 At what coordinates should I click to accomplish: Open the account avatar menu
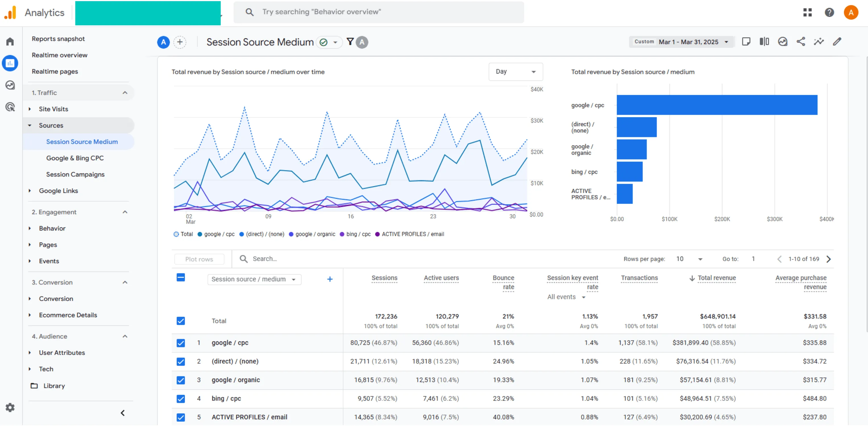click(x=851, y=12)
